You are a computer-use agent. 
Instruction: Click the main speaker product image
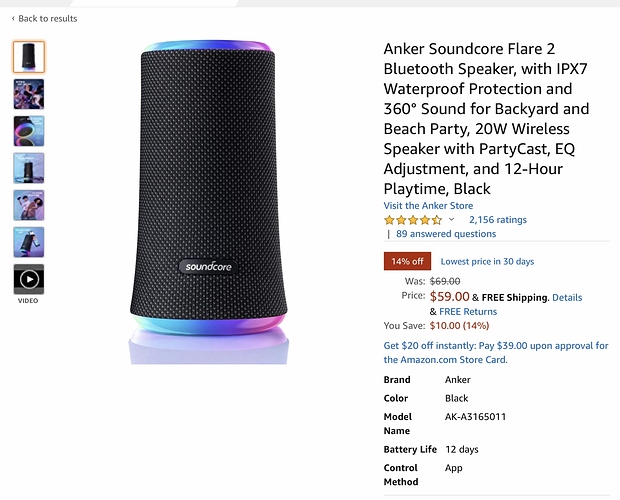pos(208,202)
